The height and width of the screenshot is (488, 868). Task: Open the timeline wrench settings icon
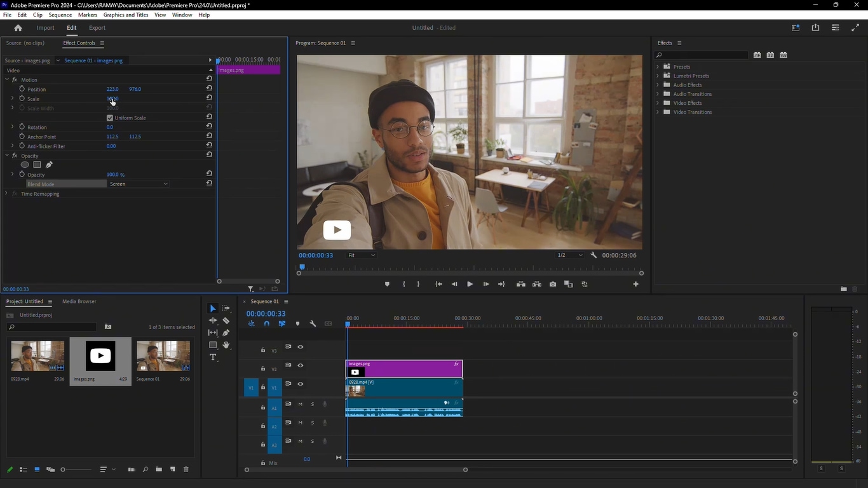tap(313, 323)
